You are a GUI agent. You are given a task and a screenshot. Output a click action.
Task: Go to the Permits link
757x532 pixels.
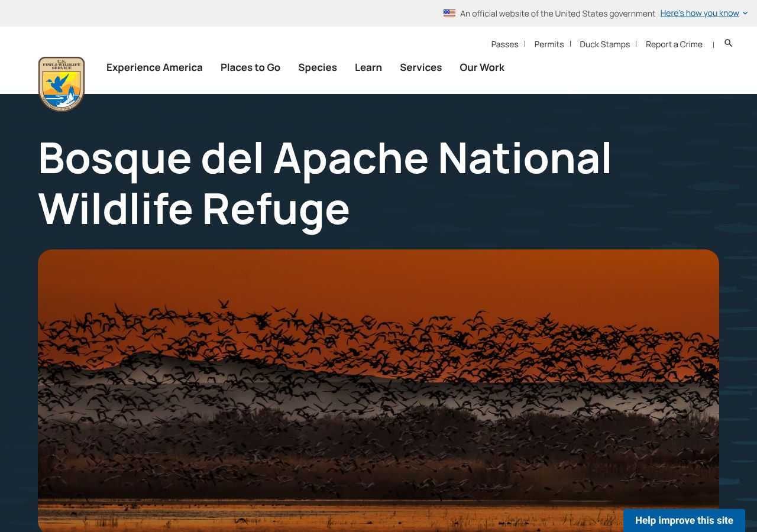tap(549, 44)
